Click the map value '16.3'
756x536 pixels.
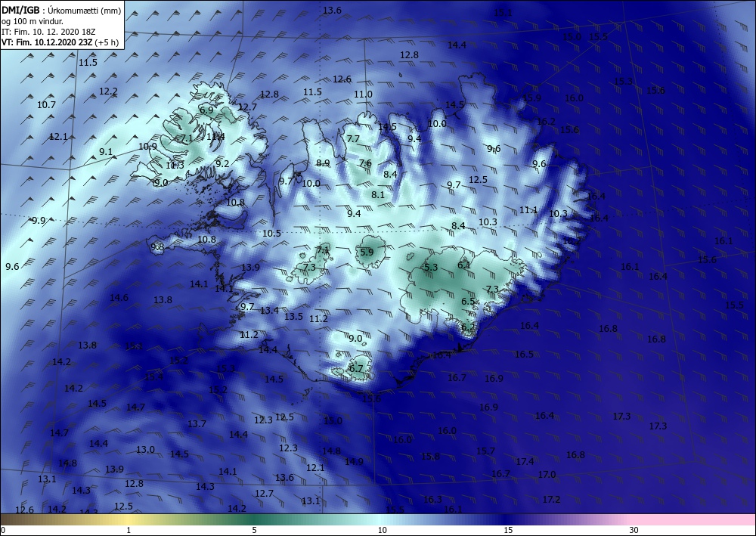[432, 500]
